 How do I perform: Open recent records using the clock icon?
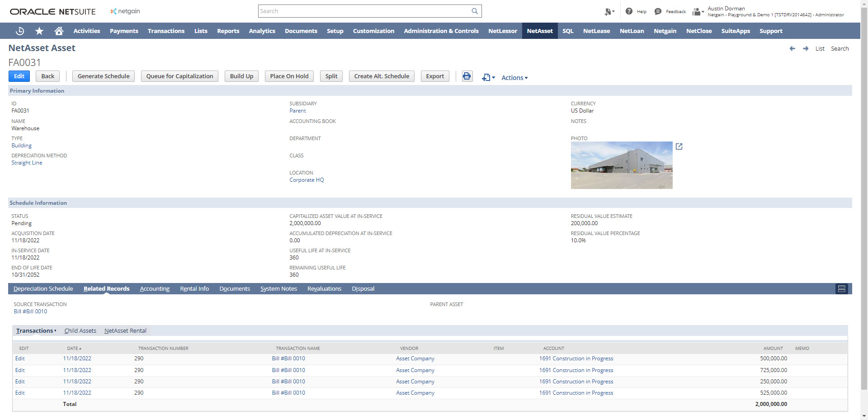point(19,31)
